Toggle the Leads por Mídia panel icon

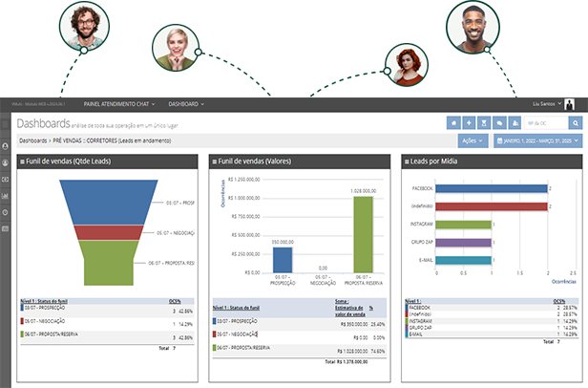click(405, 162)
